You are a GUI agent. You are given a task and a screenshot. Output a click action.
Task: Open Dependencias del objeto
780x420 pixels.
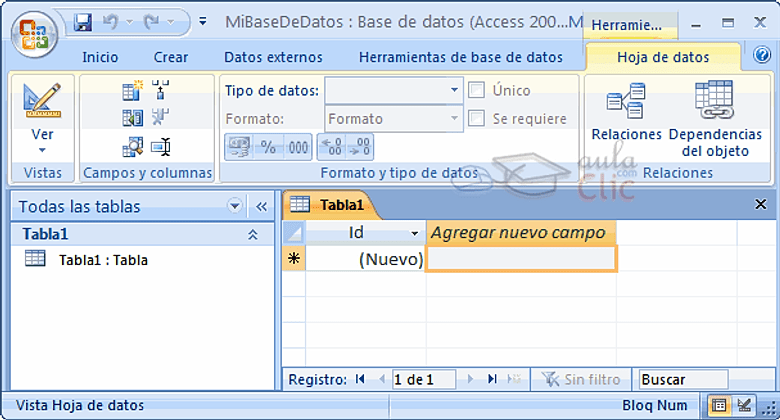715,119
